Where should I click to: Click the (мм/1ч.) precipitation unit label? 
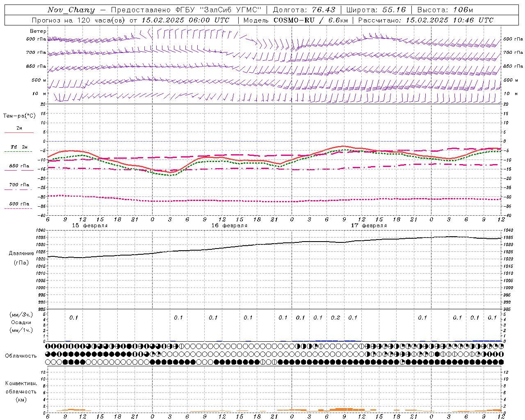point(21,330)
